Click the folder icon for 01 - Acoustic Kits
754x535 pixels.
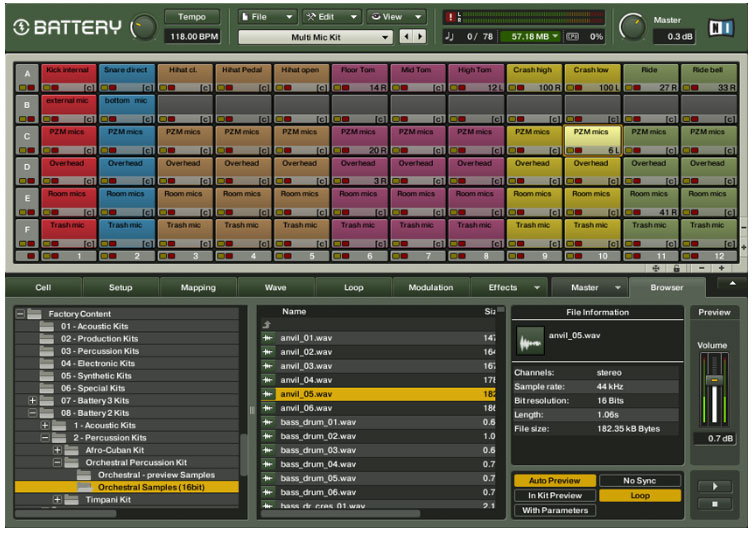[x=47, y=326]
